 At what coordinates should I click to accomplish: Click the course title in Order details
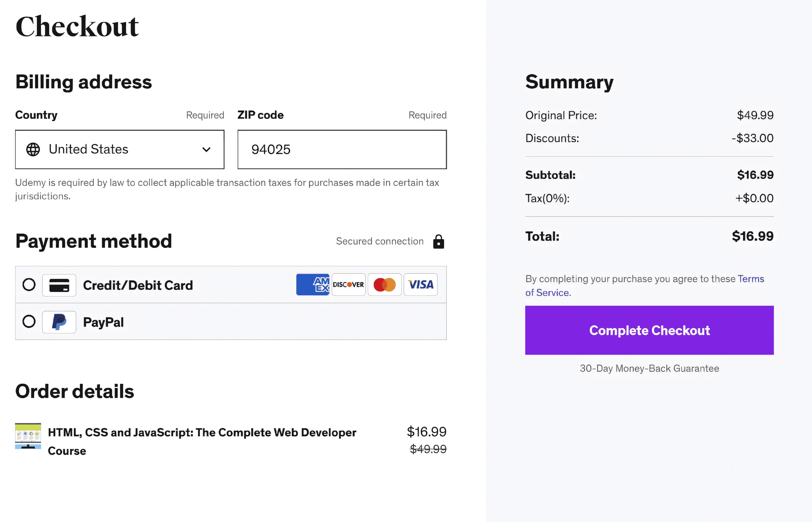click(202, 433)
